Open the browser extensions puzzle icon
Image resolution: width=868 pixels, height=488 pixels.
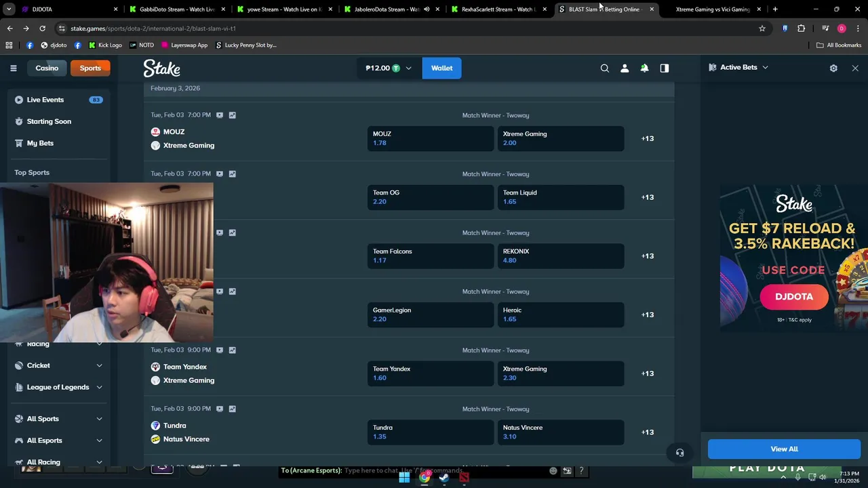pos(801,28)
